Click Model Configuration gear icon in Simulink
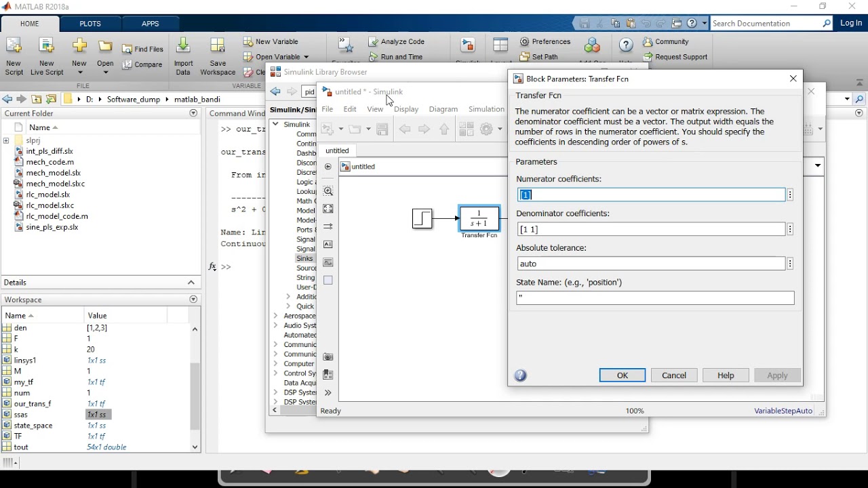Viewport: 868px width, 488px height. point(486,129)
